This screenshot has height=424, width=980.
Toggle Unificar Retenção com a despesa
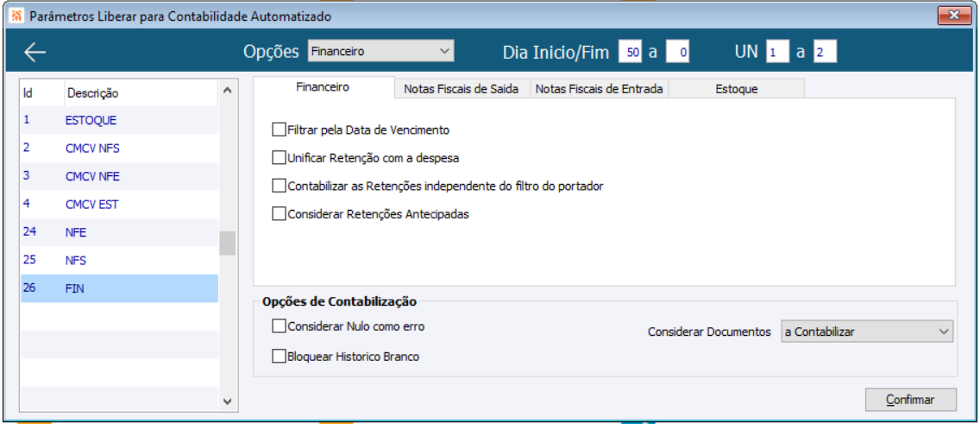coord(279,158)
